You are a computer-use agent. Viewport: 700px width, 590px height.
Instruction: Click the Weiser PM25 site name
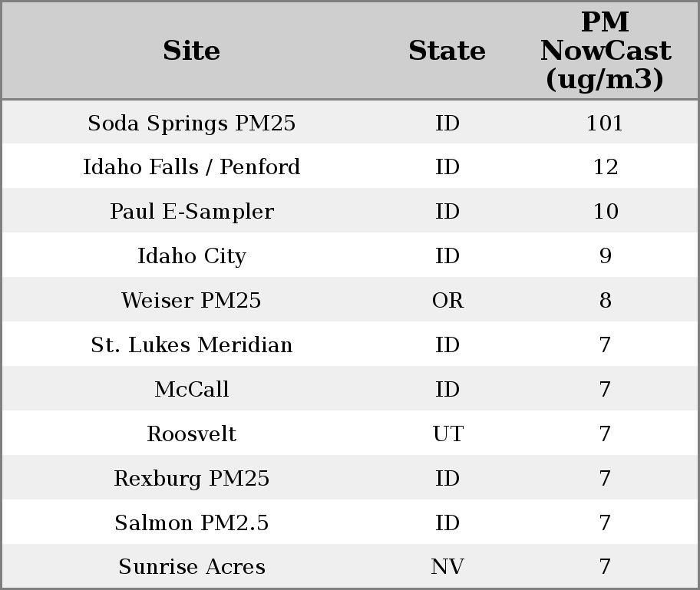(191, 301)
